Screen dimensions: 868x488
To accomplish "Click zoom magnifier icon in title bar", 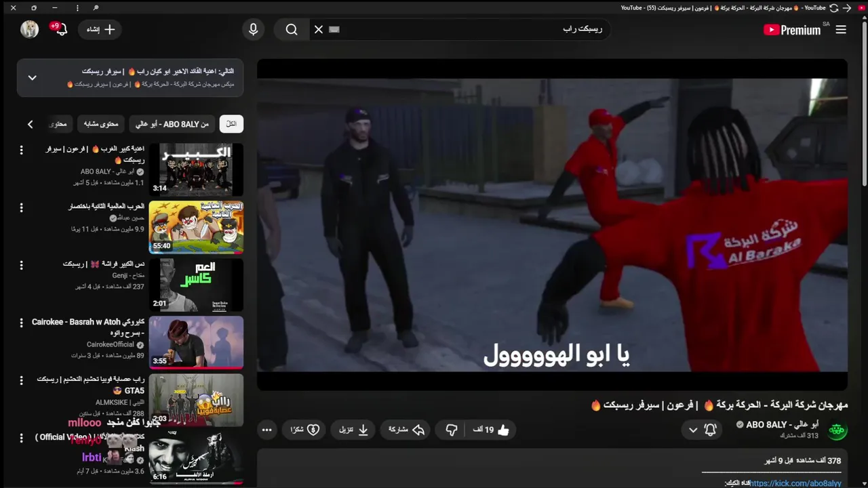I will coord(96,8).
